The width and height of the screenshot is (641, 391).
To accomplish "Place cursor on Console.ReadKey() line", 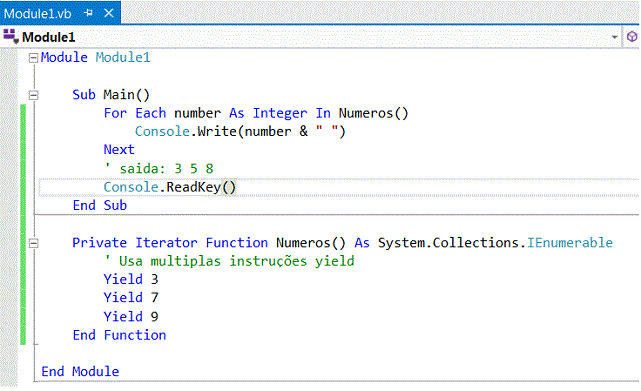I will [170, 187].
